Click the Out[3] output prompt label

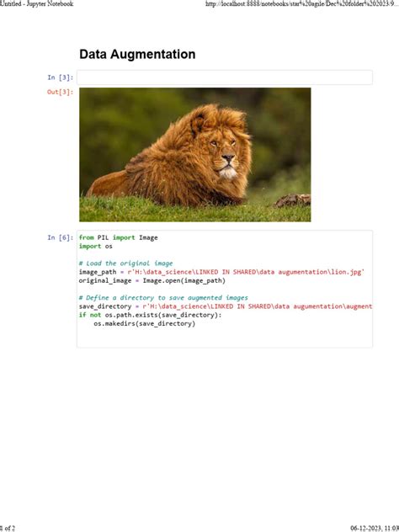61,92
